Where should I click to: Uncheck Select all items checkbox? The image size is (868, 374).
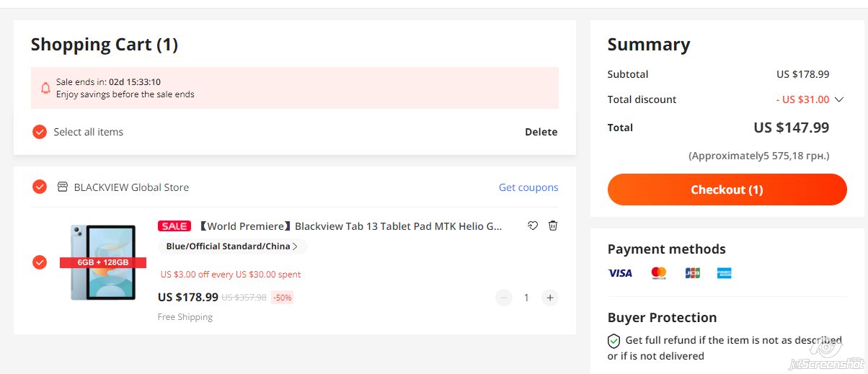click(40, 132)
